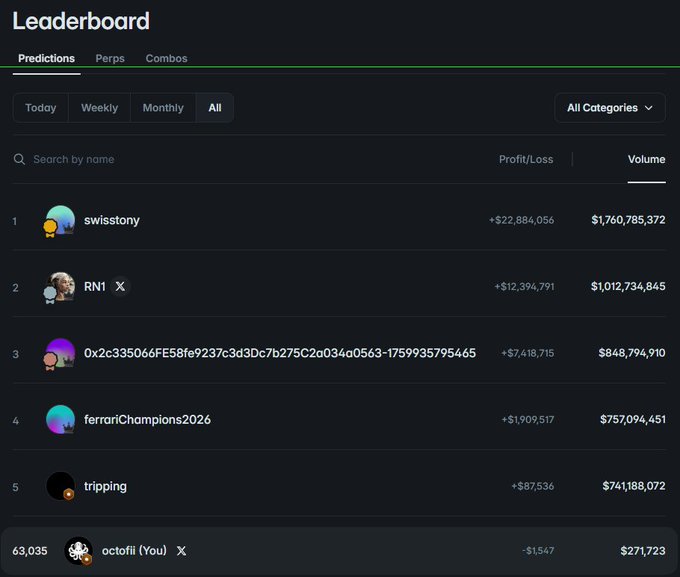Click swisstony's avatar

coord(60,220)
